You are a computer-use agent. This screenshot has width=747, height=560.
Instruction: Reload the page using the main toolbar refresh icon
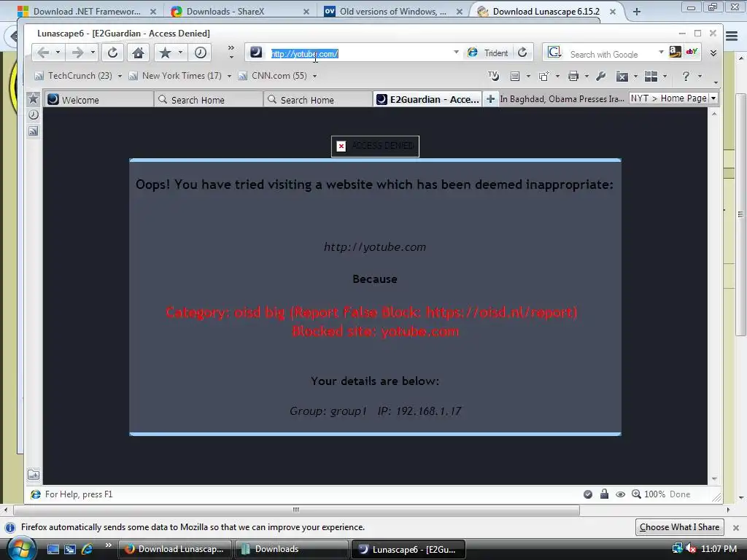click(x=112, y=52)
